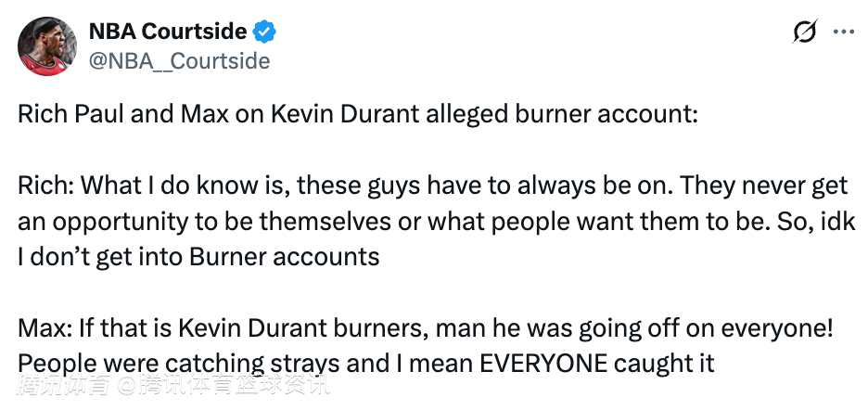Click the tweet headline ending 'alleged burner account:'
The image size is (868, 410).
(x=356, y=117)
